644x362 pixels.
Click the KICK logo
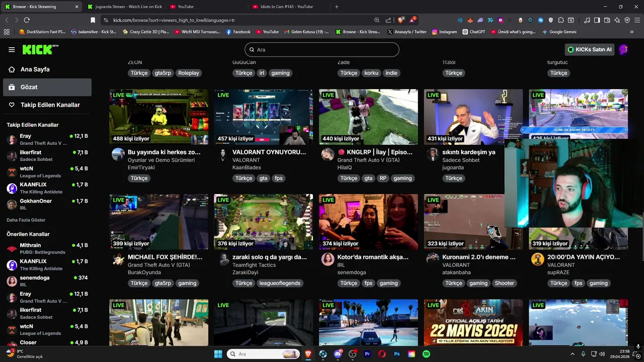click(x=40, y=49)
